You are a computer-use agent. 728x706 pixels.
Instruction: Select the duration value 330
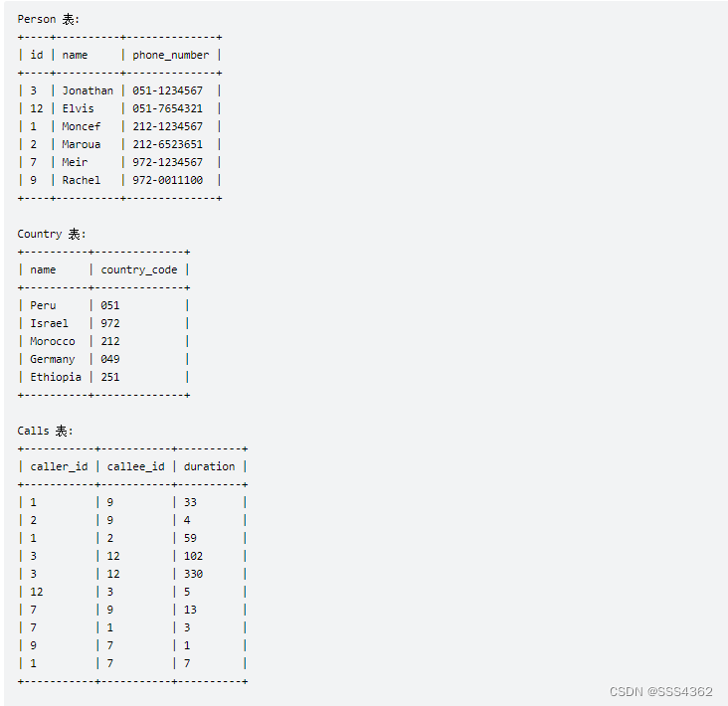(193, 574)
